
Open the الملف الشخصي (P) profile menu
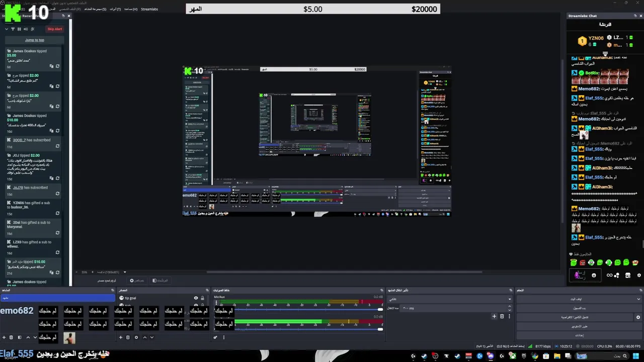point(70,9)
